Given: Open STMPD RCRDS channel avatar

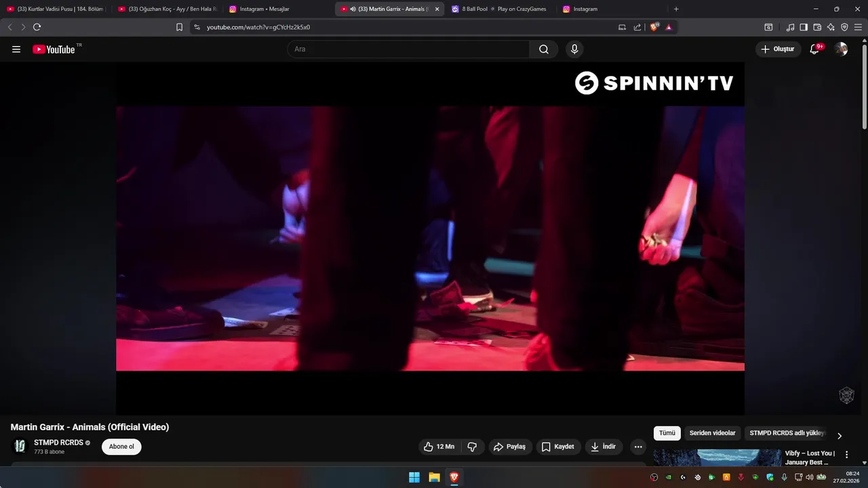Looking at the screenshot, I should tap(20, 446).
